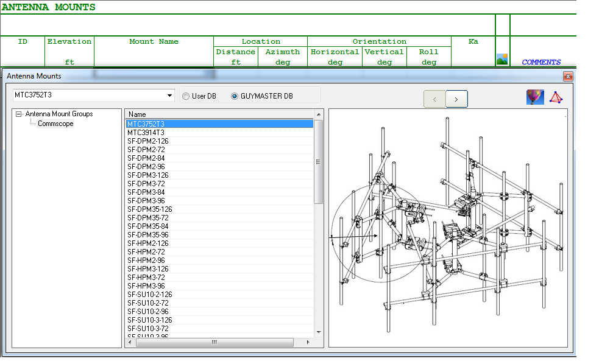The image size is (613, 364).
Task: Go to next mount image
Action: tap(456, 99)
